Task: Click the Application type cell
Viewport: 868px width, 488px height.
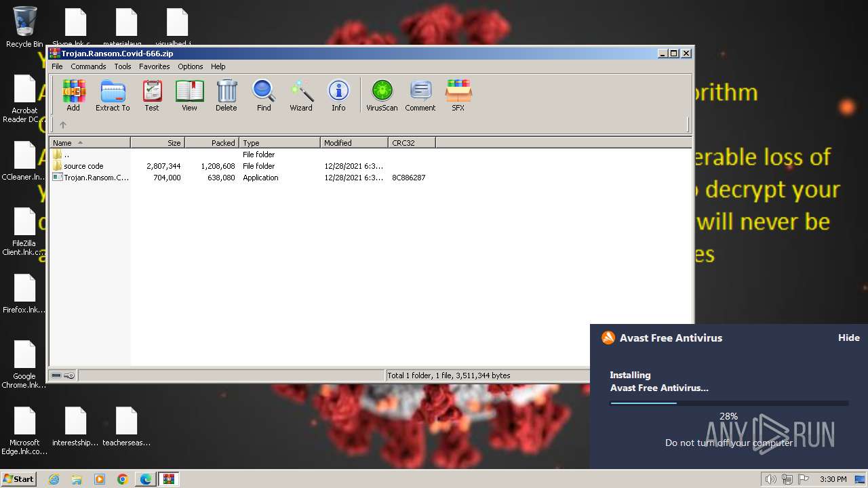Action: click(x=260, y=178)
